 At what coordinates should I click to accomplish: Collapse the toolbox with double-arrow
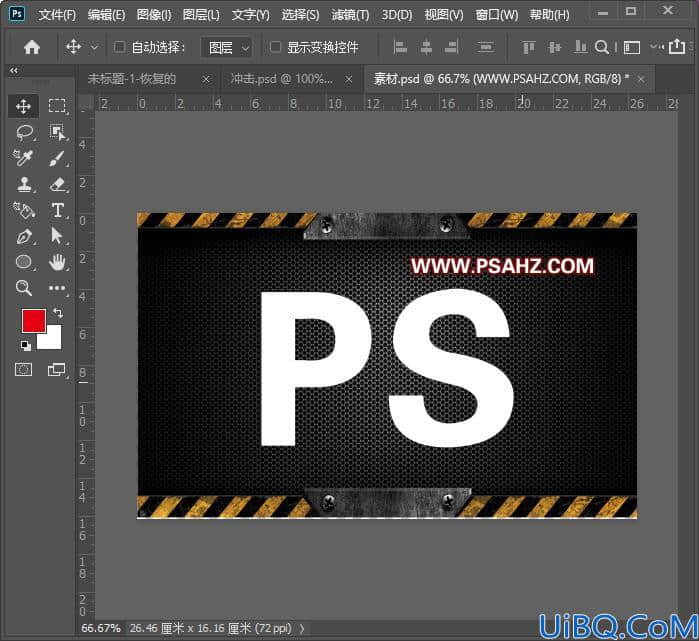pos(14,70)
